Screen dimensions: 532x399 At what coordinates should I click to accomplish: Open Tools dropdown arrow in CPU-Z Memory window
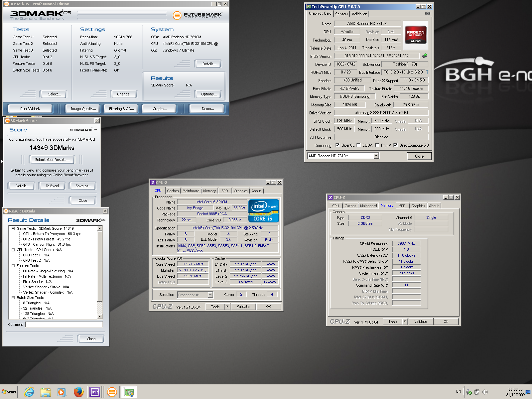(405, 322)
